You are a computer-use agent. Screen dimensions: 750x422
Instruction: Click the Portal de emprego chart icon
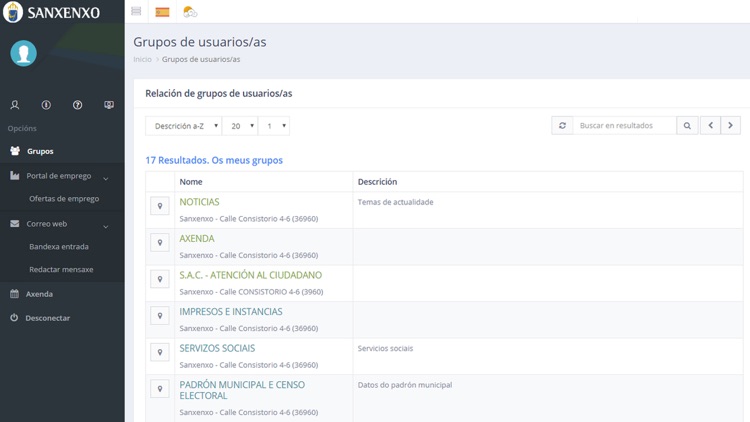point(15,176)
